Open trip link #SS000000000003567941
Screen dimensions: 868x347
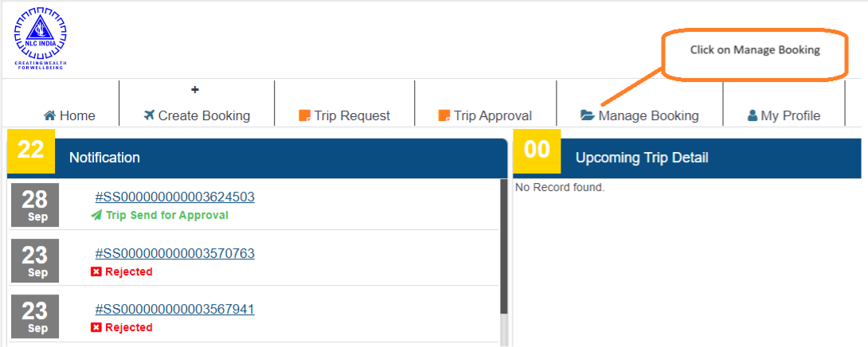[174, 309]
